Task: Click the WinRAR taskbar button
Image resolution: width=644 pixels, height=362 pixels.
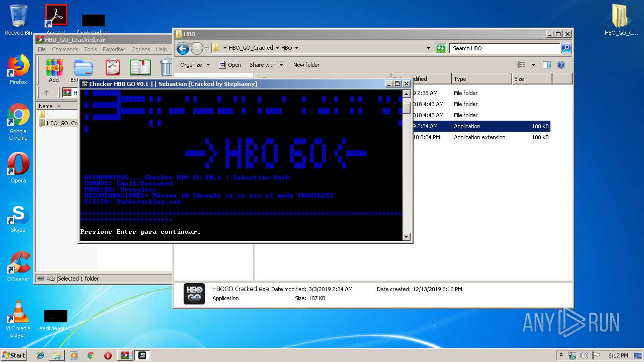Action: pyautogui.click(x=125, y=355)
